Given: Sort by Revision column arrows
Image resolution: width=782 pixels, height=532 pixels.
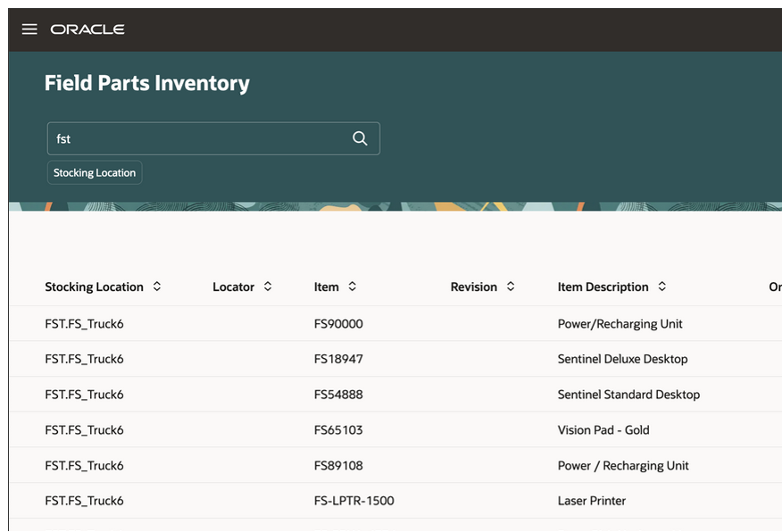Looking at the screenshot, I should pyautogui.click(x=511, y=287).
